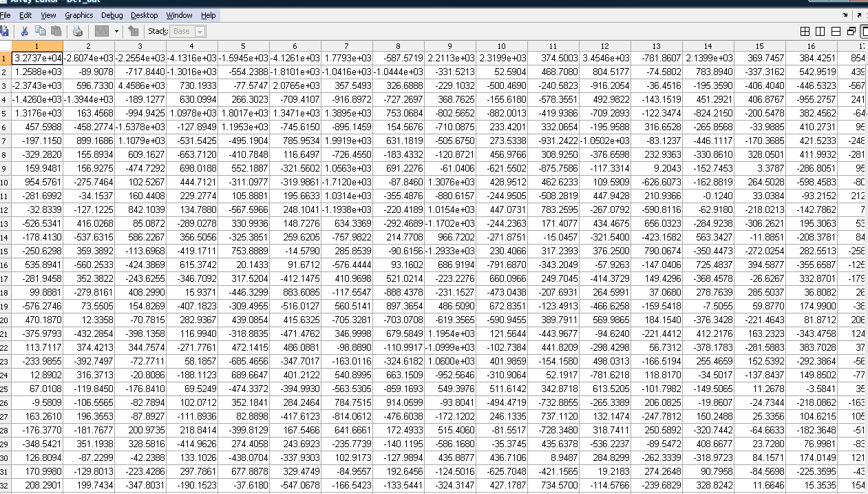Select cell containing 753.8889

(244, 251)
